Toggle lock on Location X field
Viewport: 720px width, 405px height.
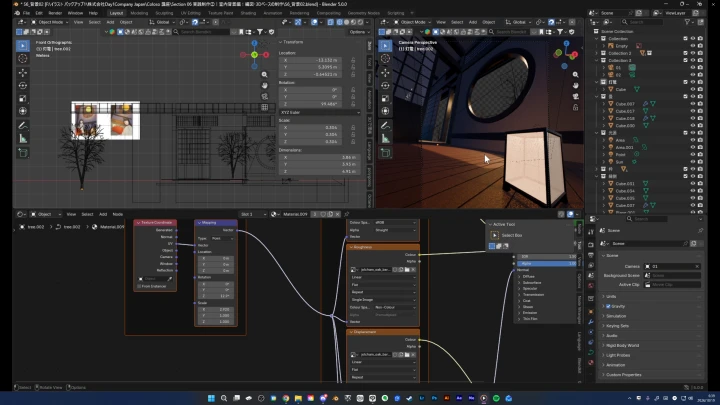353,60
